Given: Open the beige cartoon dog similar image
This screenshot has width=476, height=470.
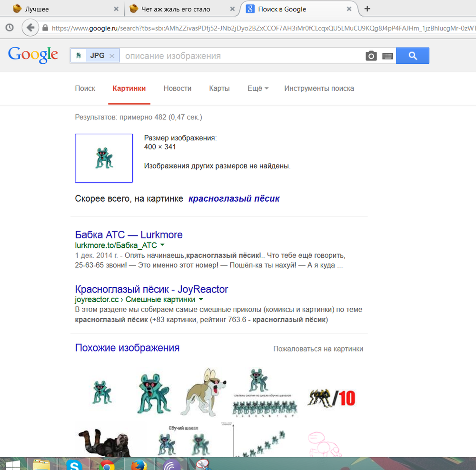Looking at the screenshot, I should (203, 392).
